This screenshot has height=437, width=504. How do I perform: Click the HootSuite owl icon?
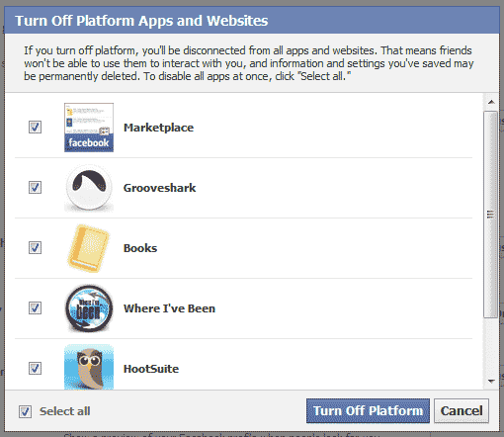click(89, 367)
